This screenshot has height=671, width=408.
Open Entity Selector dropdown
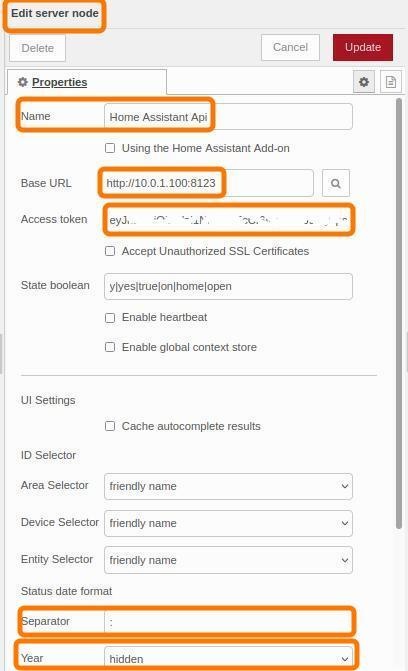[228, 560]
